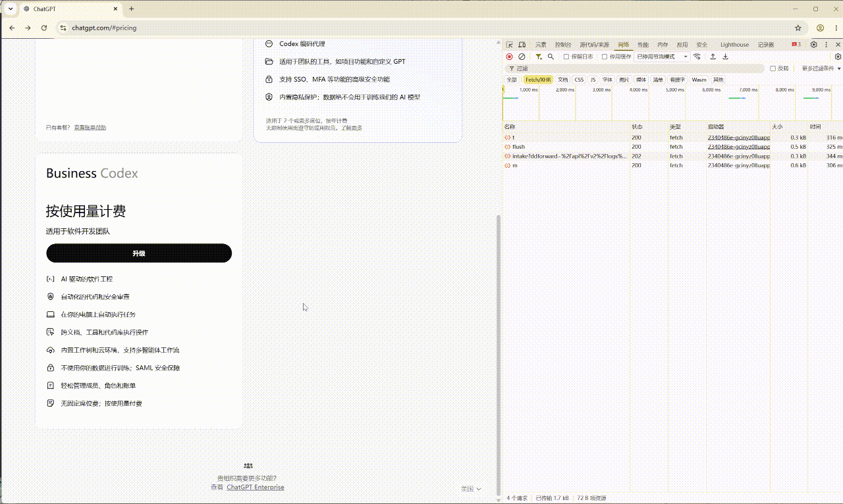Open the tab search dropdown chevron
The height and width of the screenshot is (504, 843).
[x=11, y=9]
